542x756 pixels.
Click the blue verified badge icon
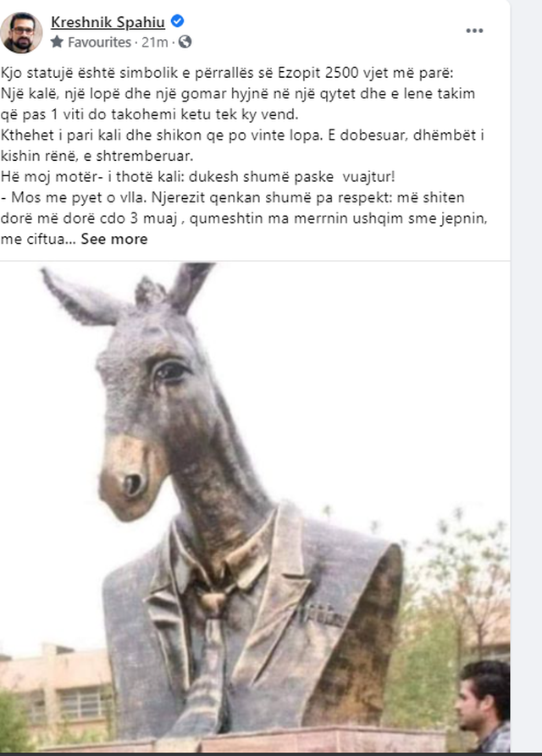point(178,21)
